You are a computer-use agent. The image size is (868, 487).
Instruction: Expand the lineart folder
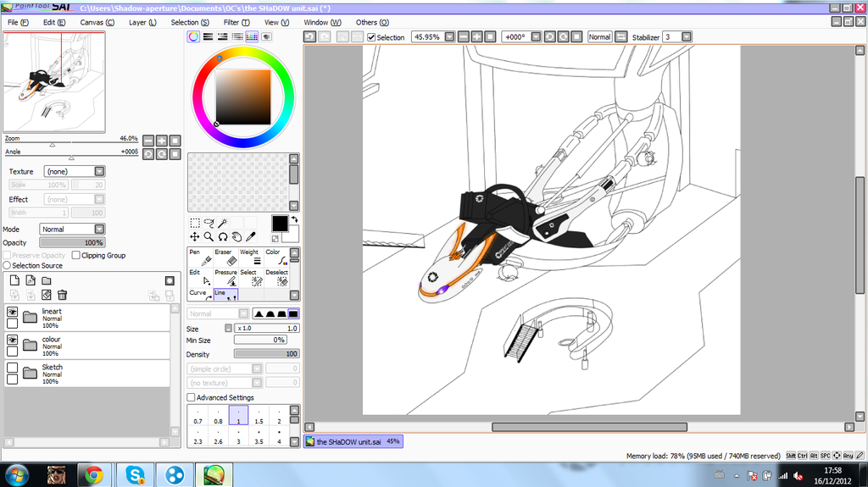click(x=30, y=318)
